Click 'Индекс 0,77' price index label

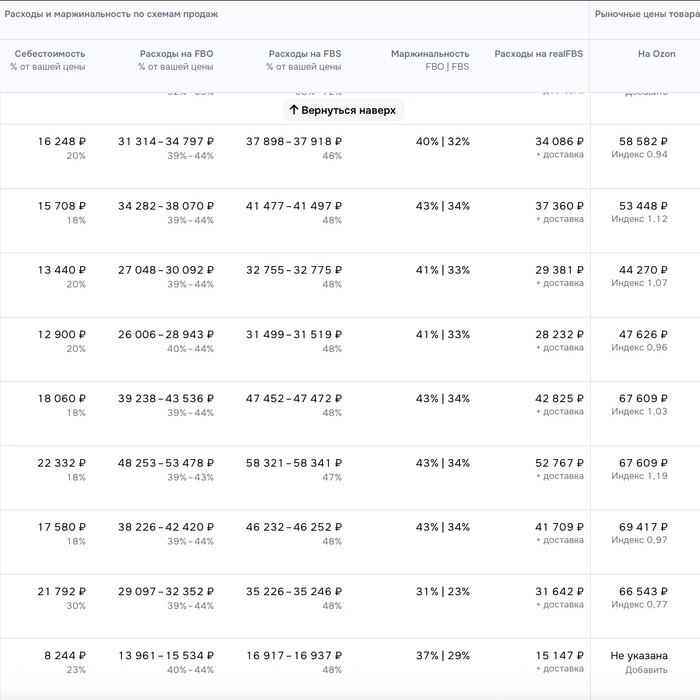[x=639, y=605]
